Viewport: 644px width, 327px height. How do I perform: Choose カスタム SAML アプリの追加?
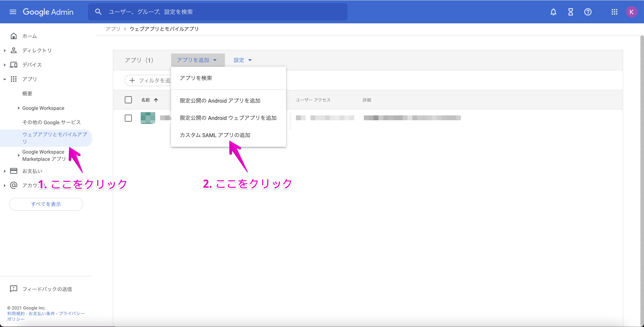point(229,135)
